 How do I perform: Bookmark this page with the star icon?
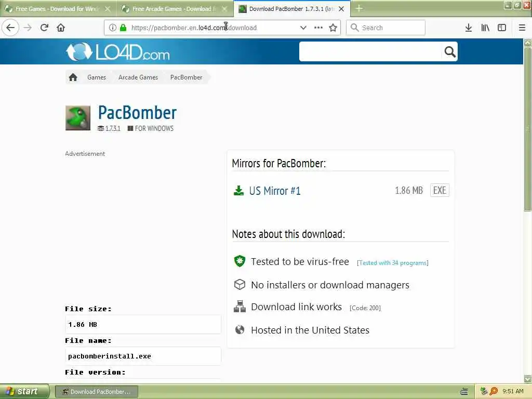[333, 28]
